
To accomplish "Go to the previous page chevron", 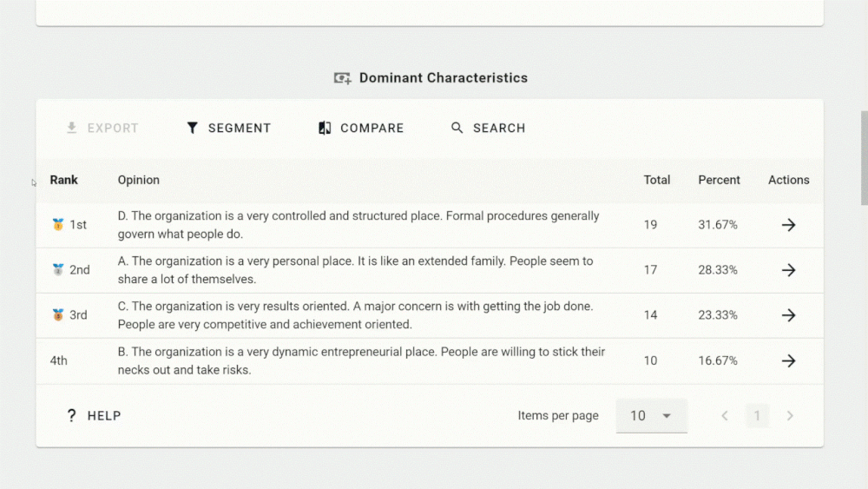I will 725,416.
